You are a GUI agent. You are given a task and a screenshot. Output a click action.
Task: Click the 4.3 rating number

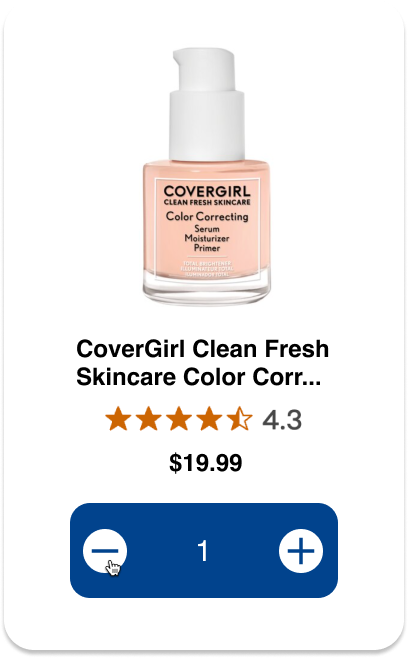[x=282, y=420]
